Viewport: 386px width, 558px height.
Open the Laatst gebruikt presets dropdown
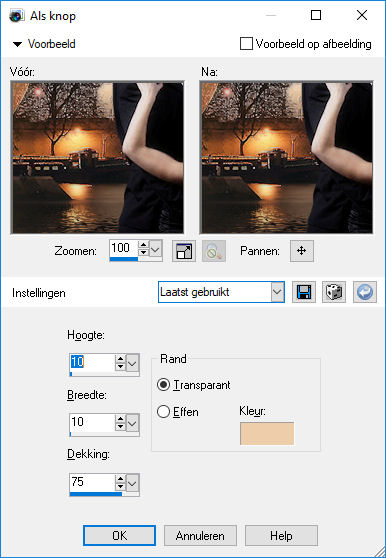click(276, 292)
